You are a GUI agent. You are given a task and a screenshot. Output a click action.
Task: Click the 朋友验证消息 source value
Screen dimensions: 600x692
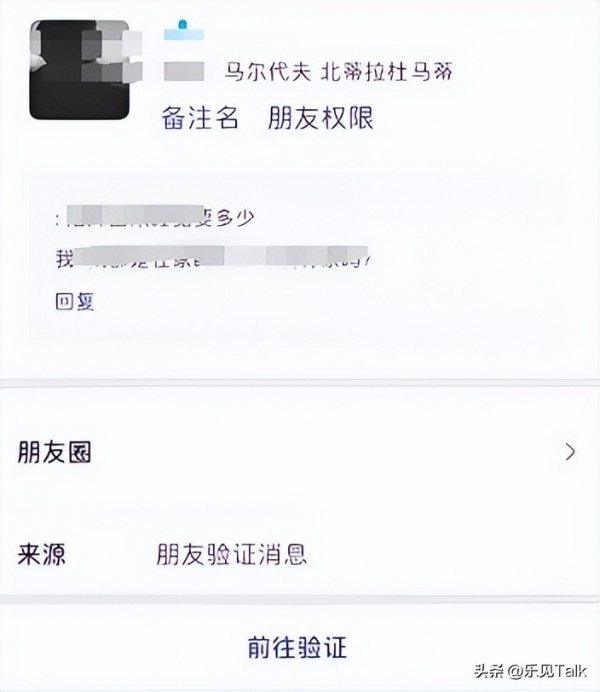click(x=232, y=554)
